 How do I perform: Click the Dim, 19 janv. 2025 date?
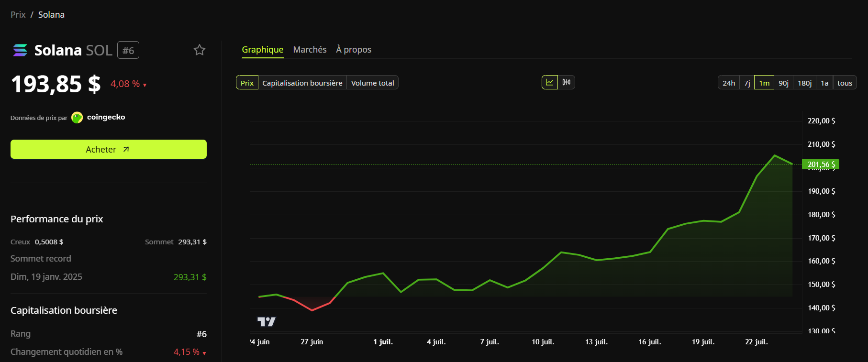(46, 277)
